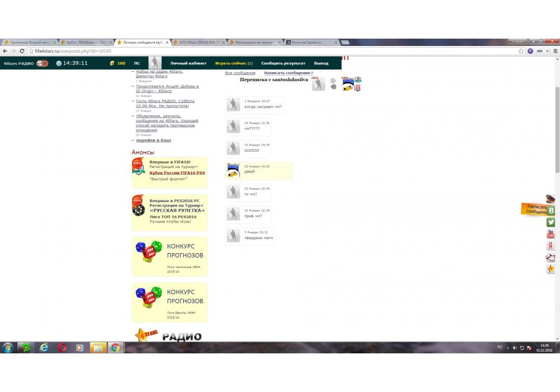Switch to the Блоги на Sports.ru tab
Viewport: 560px width, 392px height.
311,42
